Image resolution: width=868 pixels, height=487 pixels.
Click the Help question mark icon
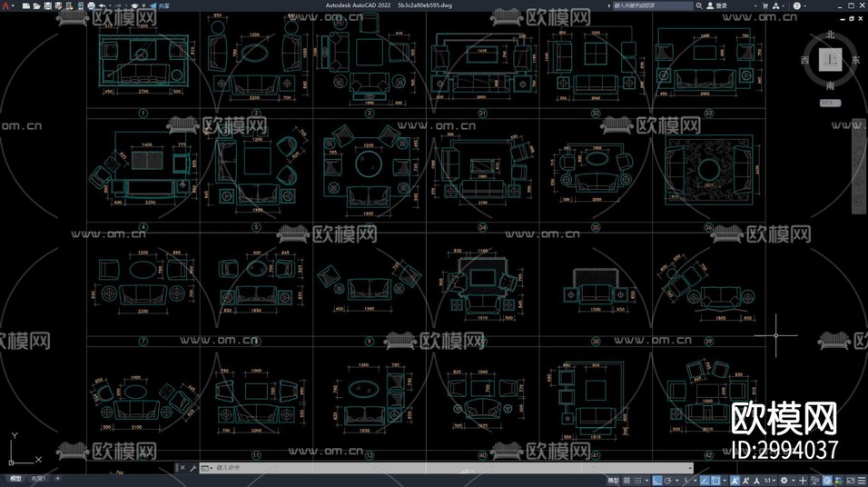[796, 5]
